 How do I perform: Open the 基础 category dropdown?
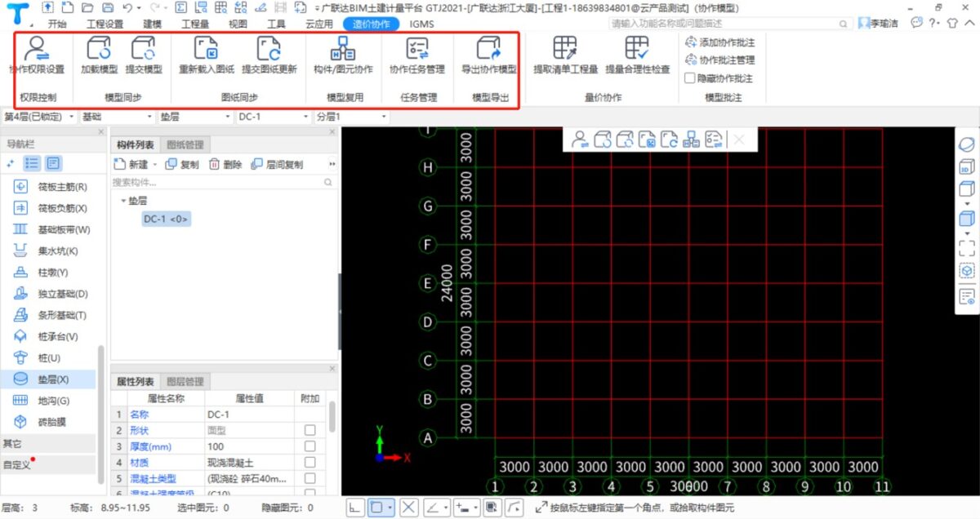(x=117, y=117)
